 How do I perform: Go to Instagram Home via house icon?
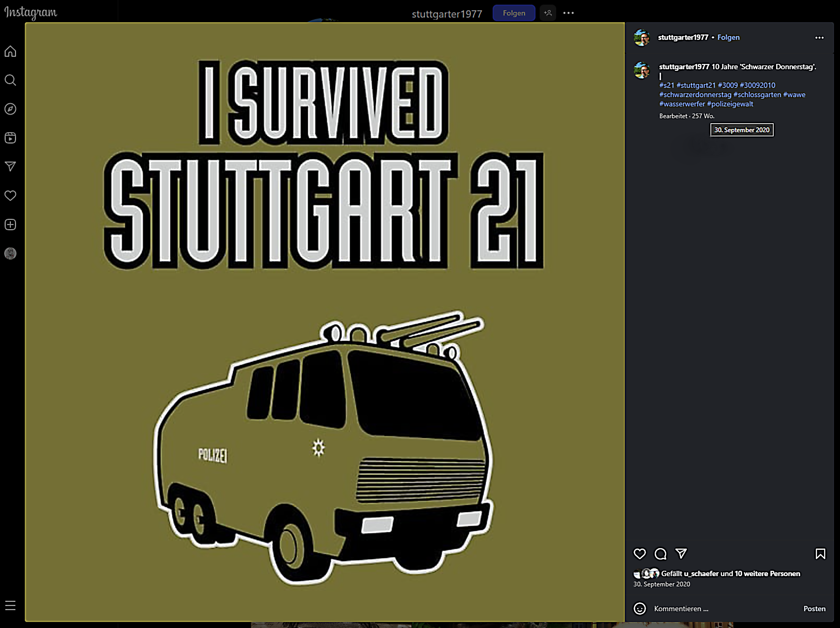click(x=10, y=51)
